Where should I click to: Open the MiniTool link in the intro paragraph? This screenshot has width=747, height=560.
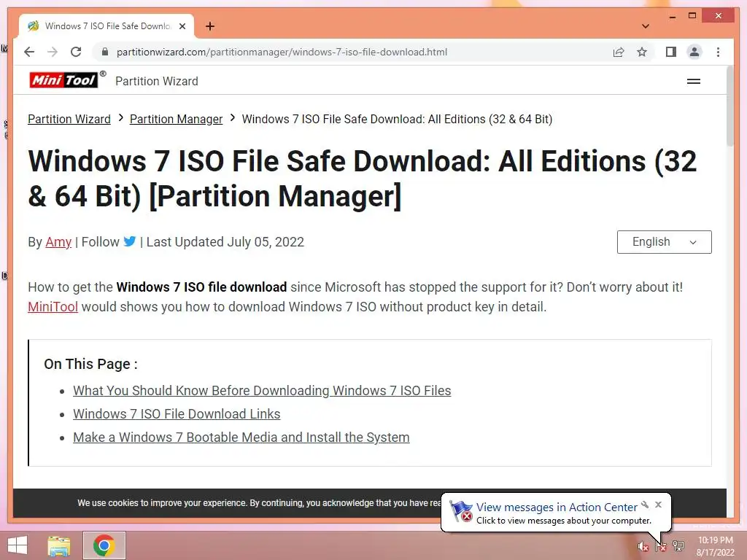pyautogui.click(x=53, y=307)
